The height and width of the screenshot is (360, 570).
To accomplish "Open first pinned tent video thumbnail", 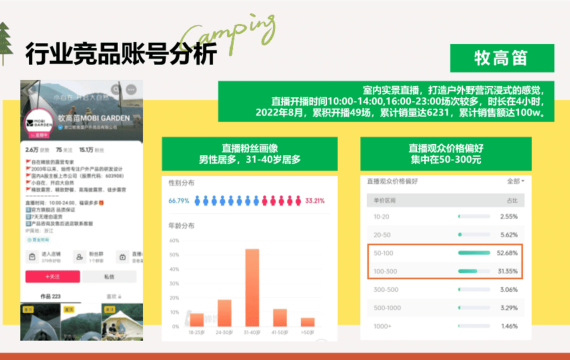I will coord(40,322).
